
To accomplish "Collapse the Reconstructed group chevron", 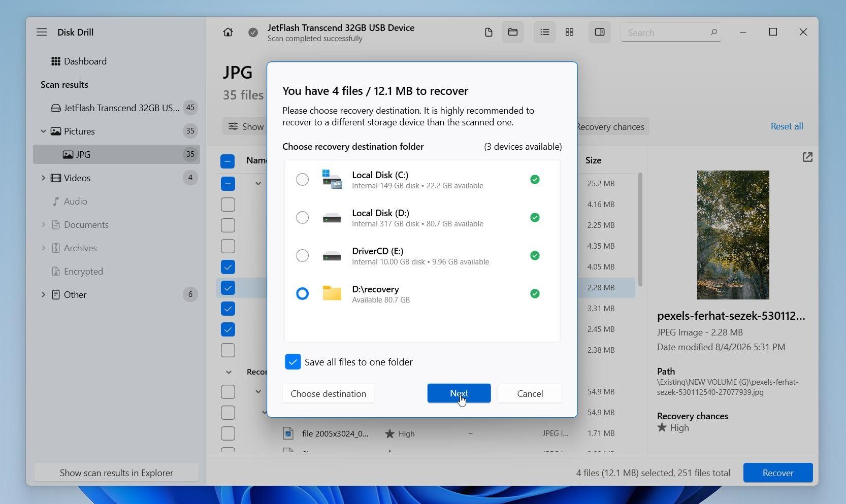I will [x=229, y=372].
